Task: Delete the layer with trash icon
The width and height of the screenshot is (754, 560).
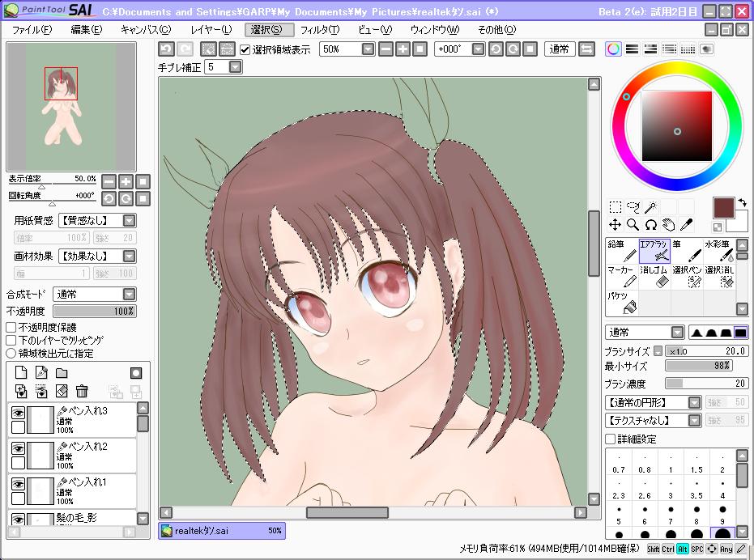Action: point(82,391)
